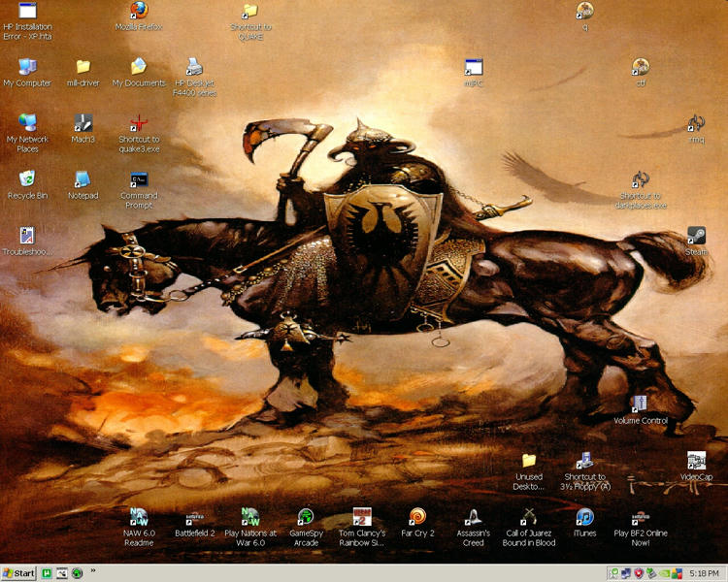
Task: Expand the Quick Launch overflow chevron
Action: (x=93, y=571)
